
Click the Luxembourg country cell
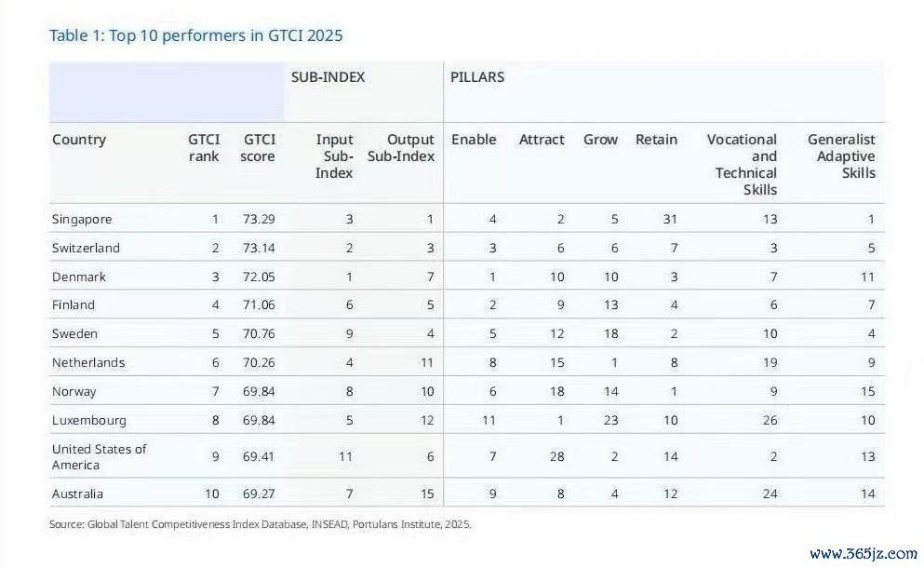click(88, 421)
